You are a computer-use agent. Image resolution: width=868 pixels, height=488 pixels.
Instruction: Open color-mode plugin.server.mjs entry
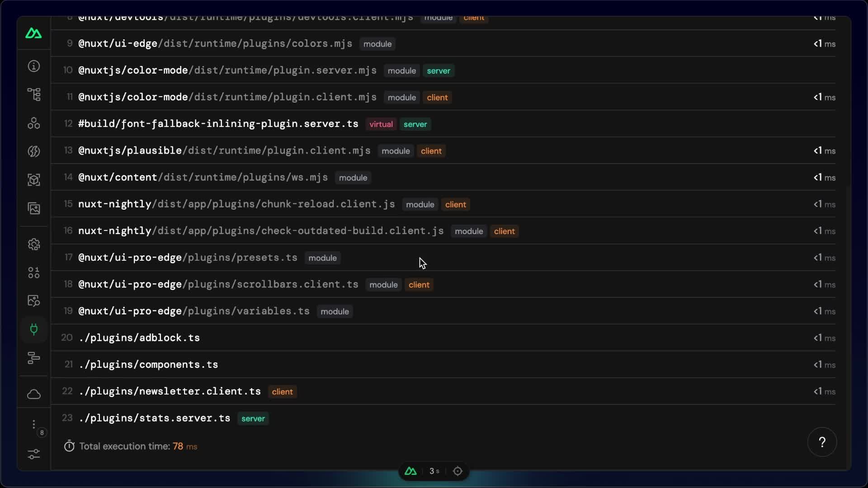tap(227, 70)
